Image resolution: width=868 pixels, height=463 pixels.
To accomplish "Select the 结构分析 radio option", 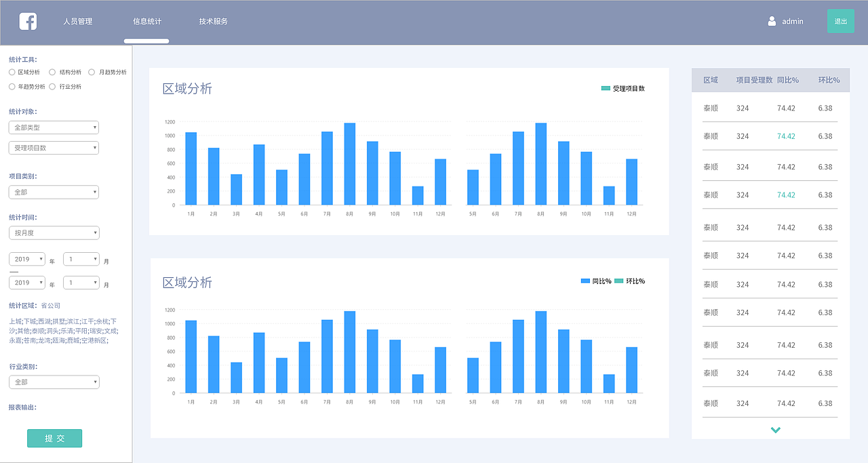I will pyautogui.click(x=52, y=72).
